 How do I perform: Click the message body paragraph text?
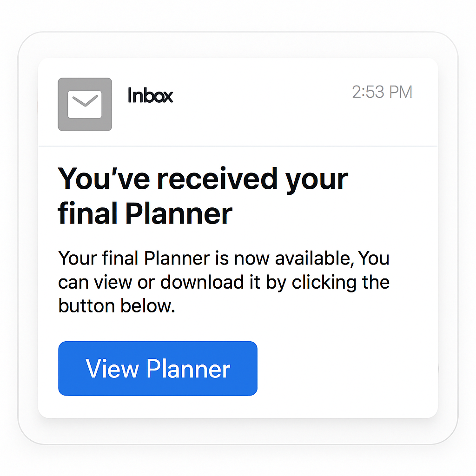pos(224,282)
